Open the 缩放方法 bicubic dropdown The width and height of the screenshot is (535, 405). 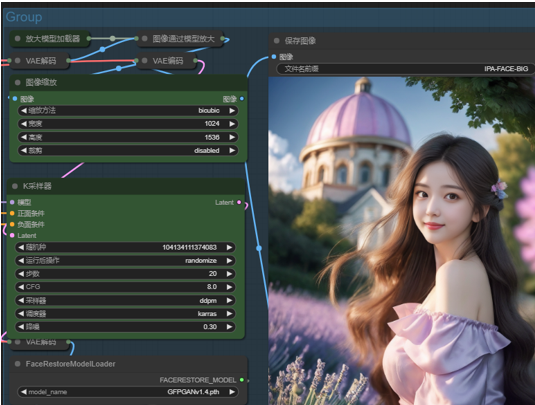pos(128,111)
